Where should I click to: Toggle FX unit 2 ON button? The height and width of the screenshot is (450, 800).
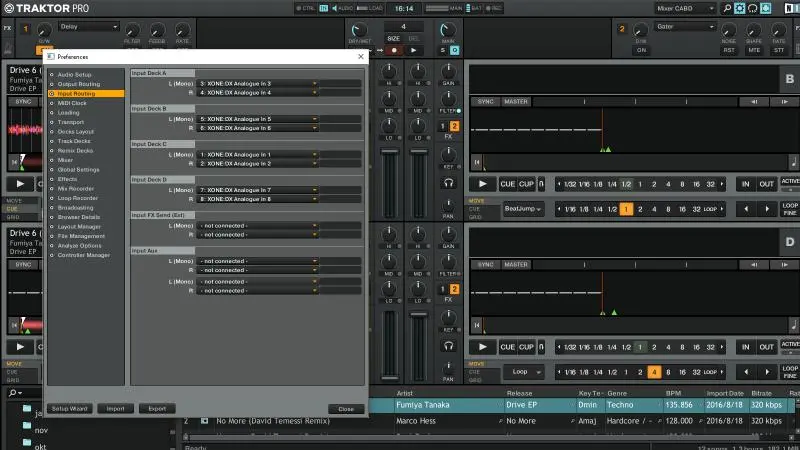coord(641,49)
